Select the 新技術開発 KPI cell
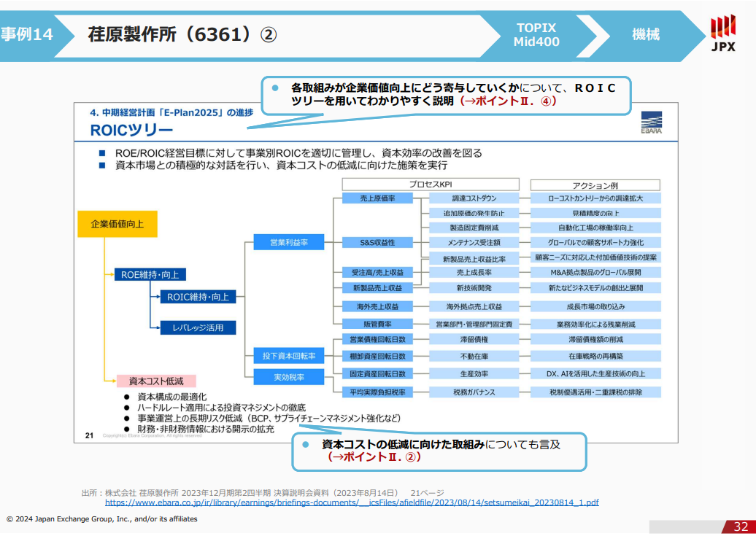 474,288
